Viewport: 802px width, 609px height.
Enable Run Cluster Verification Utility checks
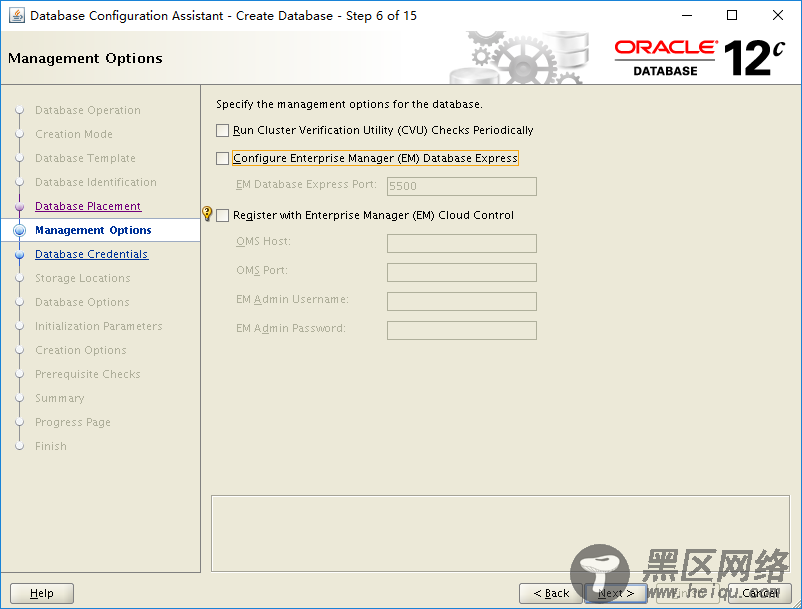pyautogui.click(x=222, y=131)
